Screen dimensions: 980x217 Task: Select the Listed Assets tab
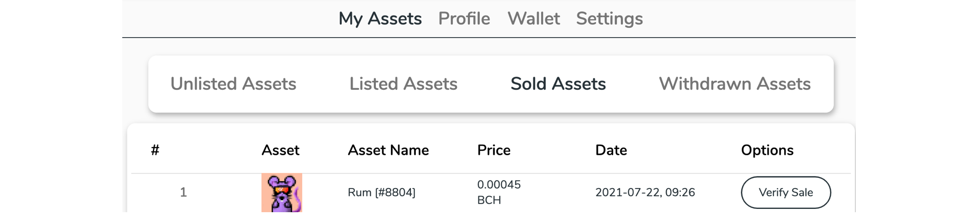(x=403, y=84)
